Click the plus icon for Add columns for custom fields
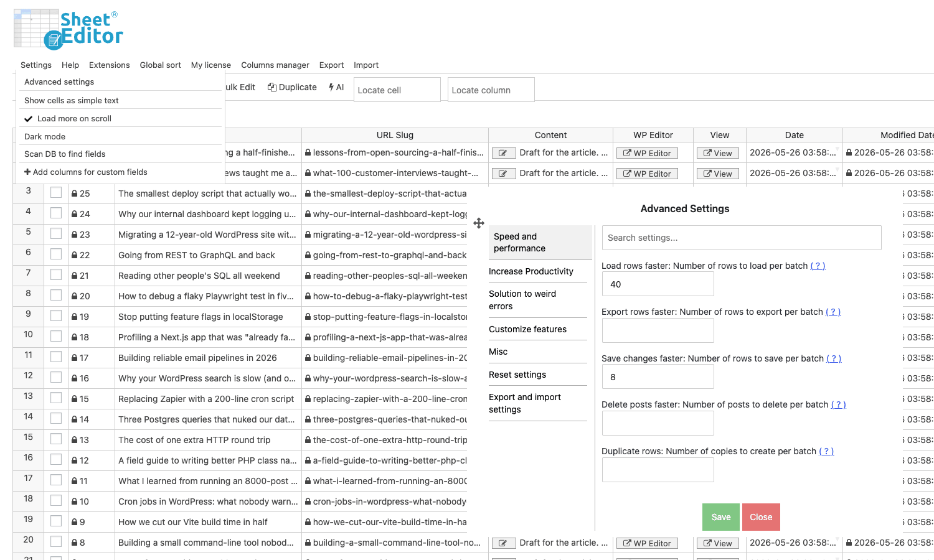 pos(27,172)
